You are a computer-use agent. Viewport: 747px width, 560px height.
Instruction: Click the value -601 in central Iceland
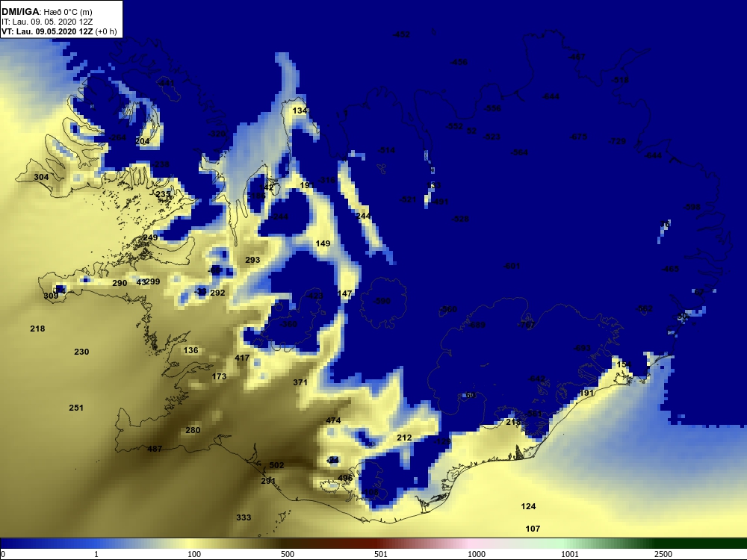click(x=512, y=266)
